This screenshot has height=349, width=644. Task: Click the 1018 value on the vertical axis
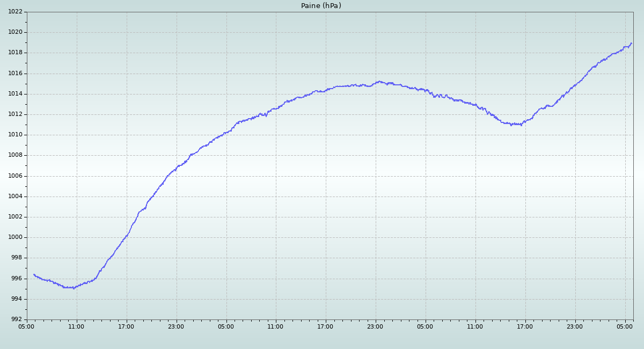15,53
